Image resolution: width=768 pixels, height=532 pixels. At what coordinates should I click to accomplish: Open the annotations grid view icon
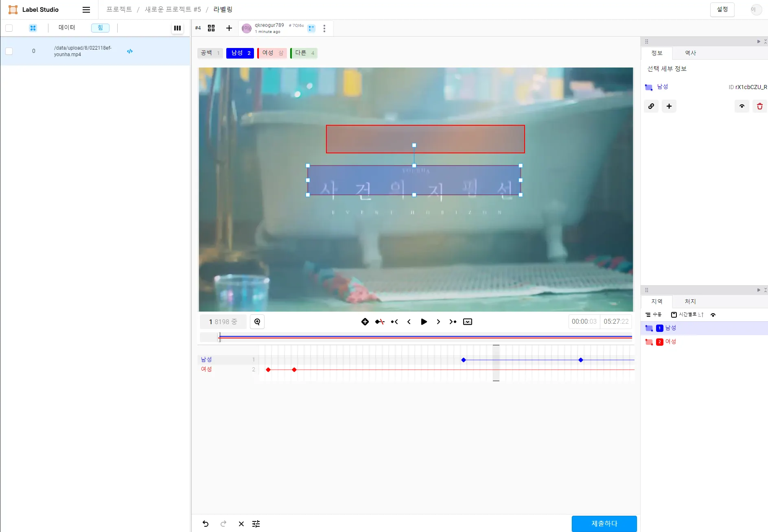point(211,28)
